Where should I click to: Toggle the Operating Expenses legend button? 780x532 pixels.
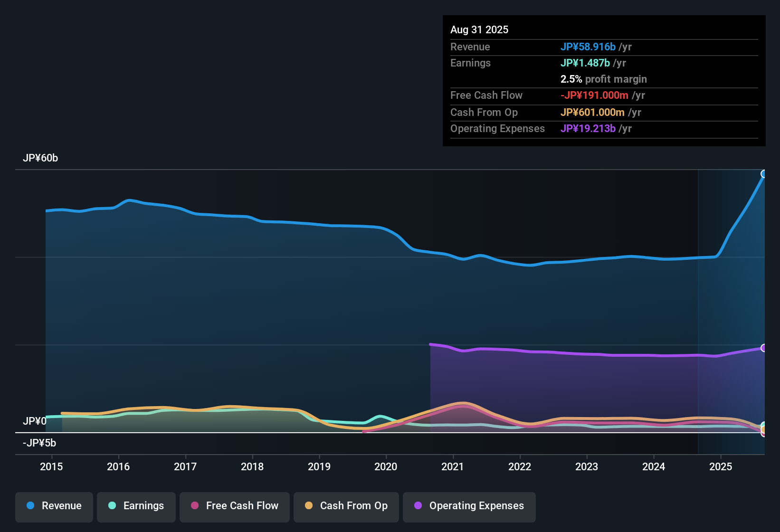[x=469, y=506]
